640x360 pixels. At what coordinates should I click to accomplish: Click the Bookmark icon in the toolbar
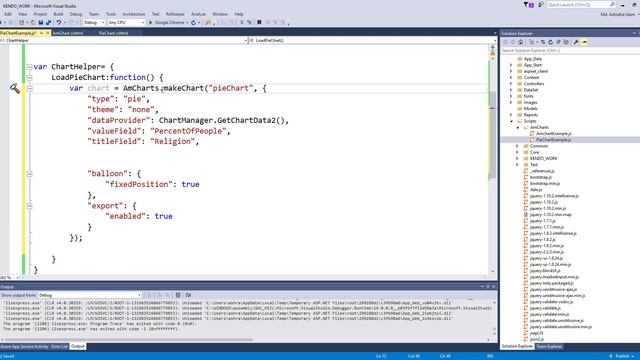[x=259, y=22]
